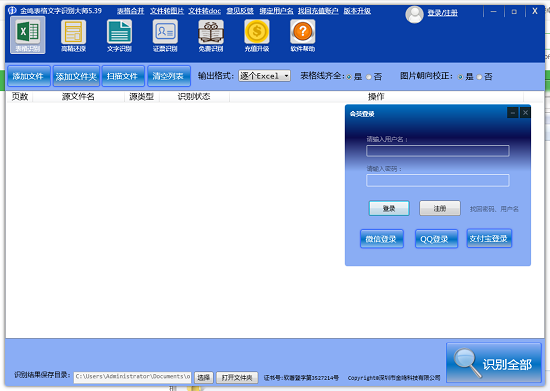
Task: Minimize the 会员登录 dialog
Action: tap(512, 113)
